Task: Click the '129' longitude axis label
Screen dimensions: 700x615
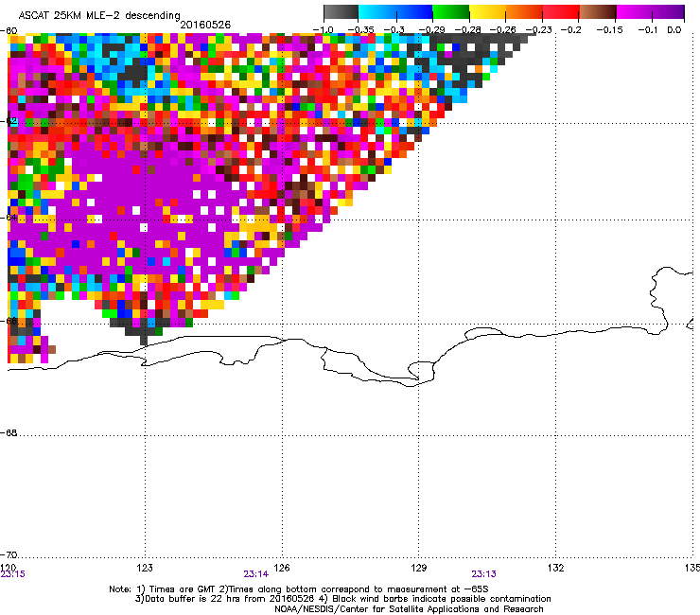Action: (419, 567)
